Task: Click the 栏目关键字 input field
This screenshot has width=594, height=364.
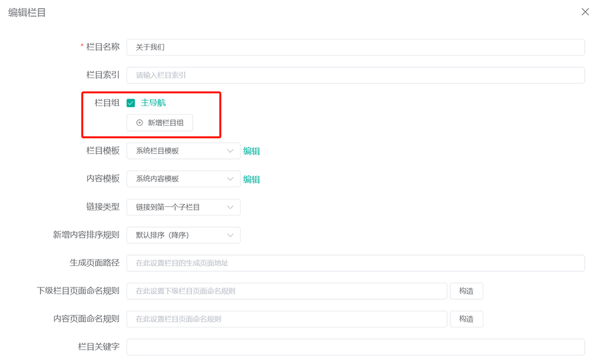Action: pos(355,347)
